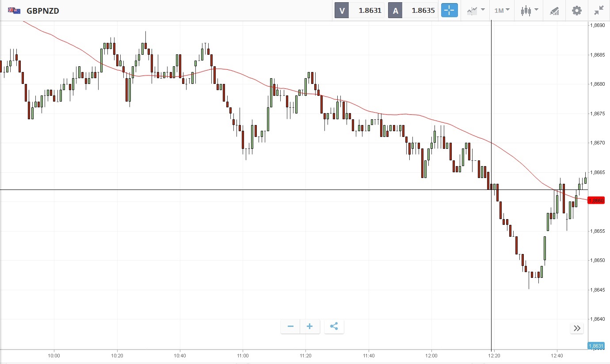
Task: Click the collapse chart arrows icon
Action: point(599,11)
